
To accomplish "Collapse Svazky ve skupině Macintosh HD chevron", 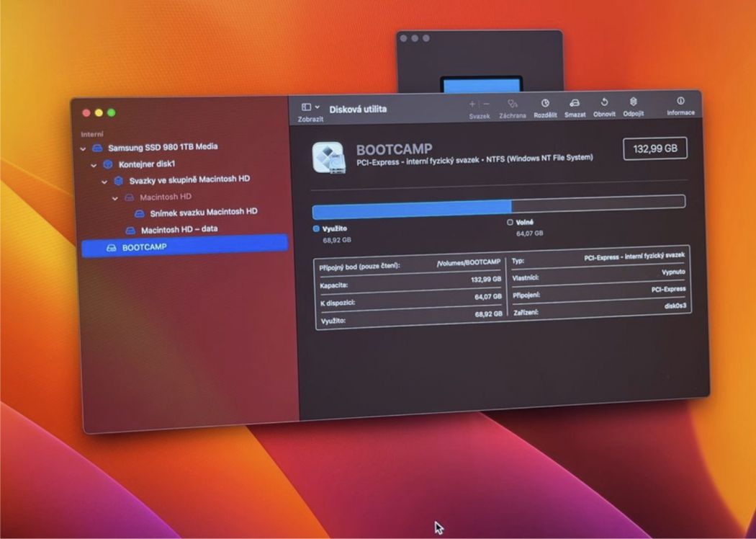I will click(x=104, y=182).
